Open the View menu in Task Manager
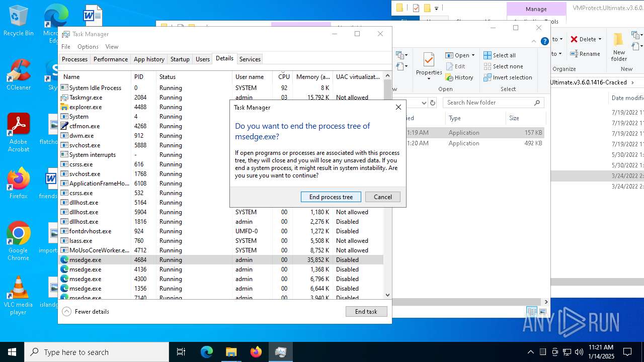This screenshot has width=644, height=362. (112, 47)
